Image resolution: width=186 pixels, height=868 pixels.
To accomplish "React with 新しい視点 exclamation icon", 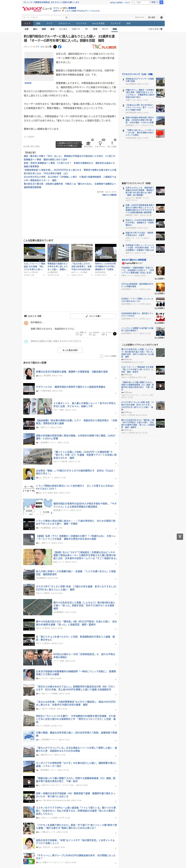I will (112, 144).
